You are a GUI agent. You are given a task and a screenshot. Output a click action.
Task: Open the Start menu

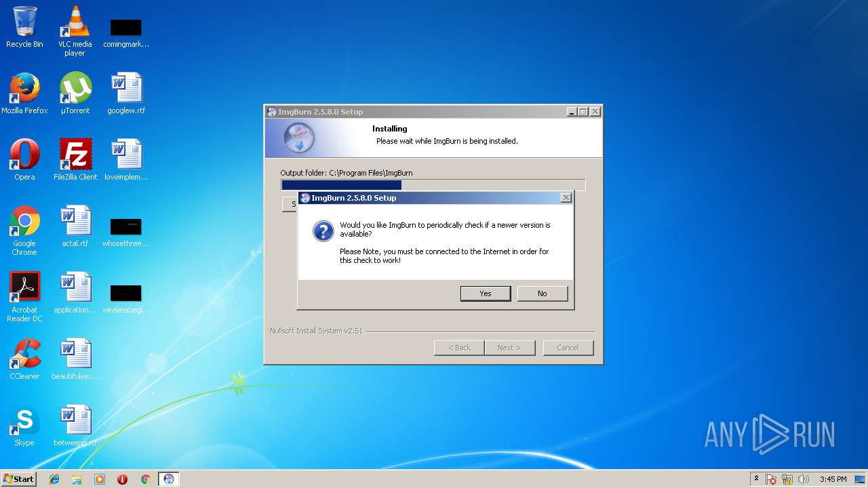coord(19,479)
